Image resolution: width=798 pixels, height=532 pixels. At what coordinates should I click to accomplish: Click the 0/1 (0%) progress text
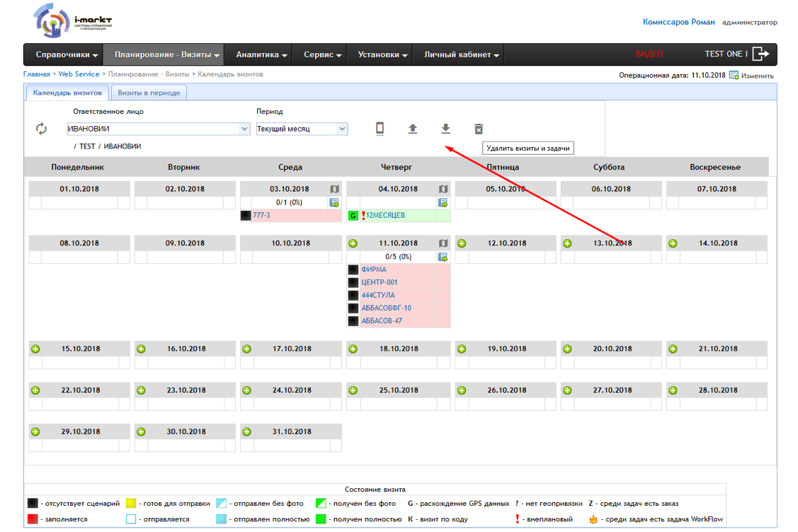(x=289, y=202)
